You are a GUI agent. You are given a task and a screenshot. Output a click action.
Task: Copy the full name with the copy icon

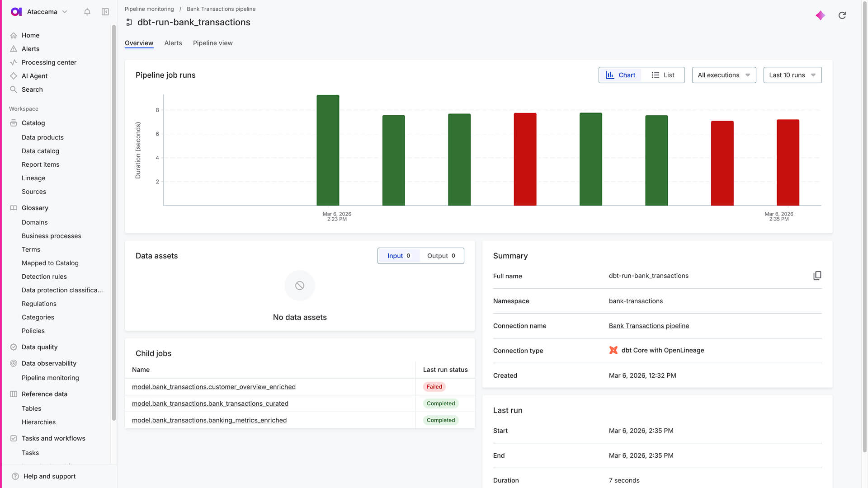[x=817, y=276]
